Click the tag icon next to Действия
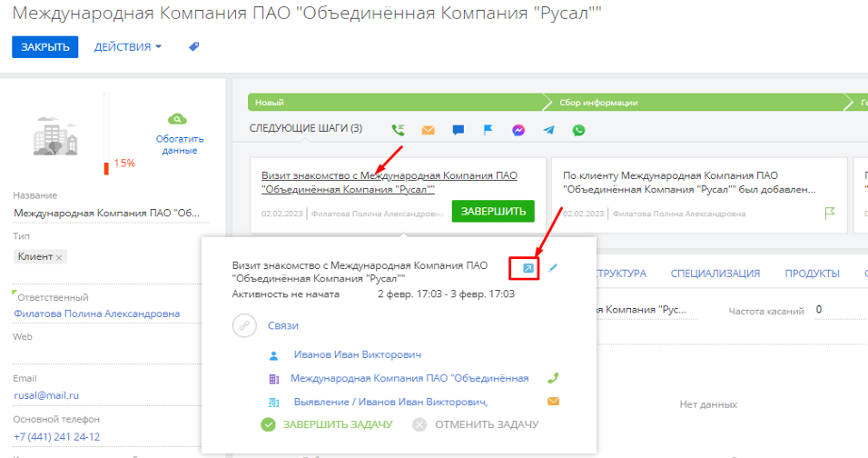868x458 pixels. [x=193, y=46]
